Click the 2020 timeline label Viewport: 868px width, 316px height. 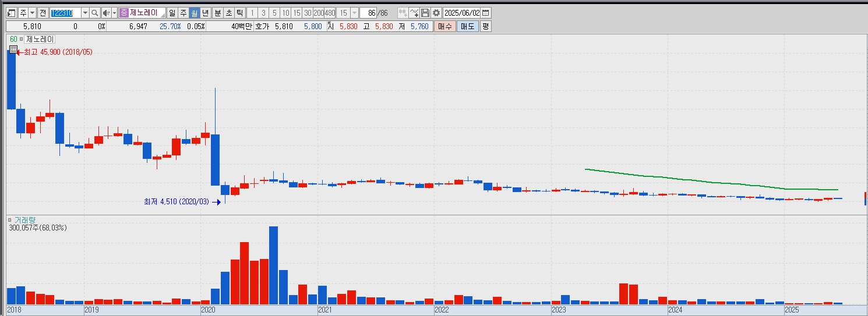[208, 310]
